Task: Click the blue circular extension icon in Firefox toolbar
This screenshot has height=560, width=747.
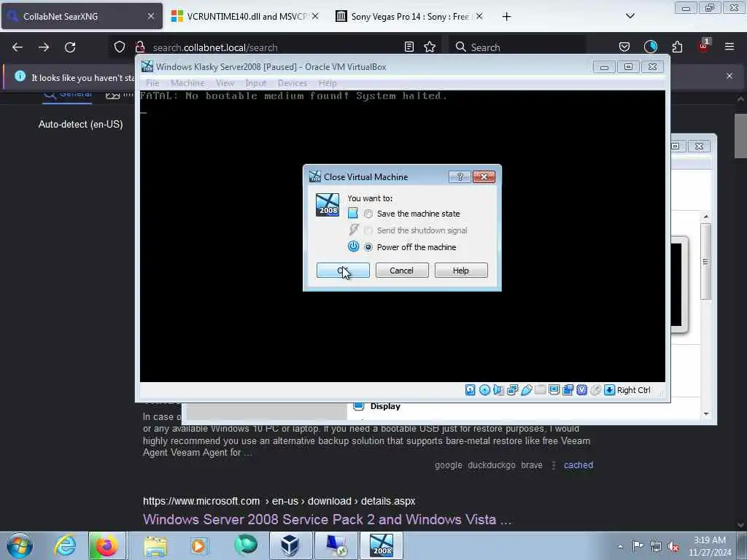Action: click(650, 47)
